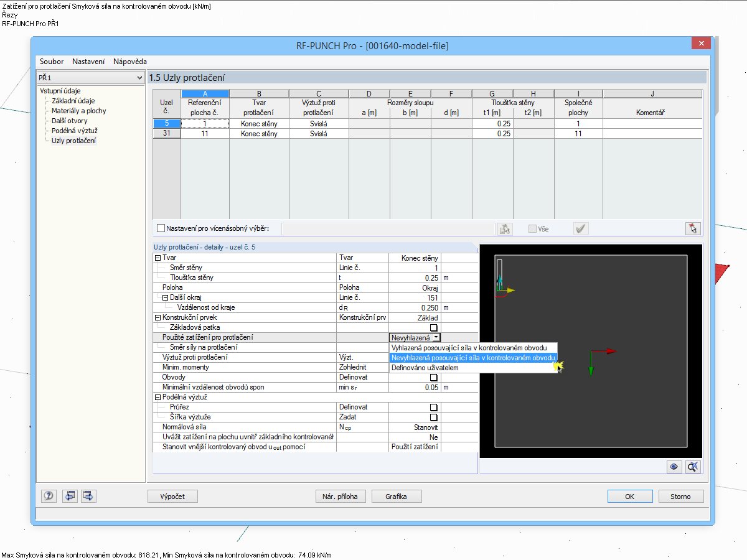
Task: Click Konstrukční prvek value Základ
Action: [415, 317]
